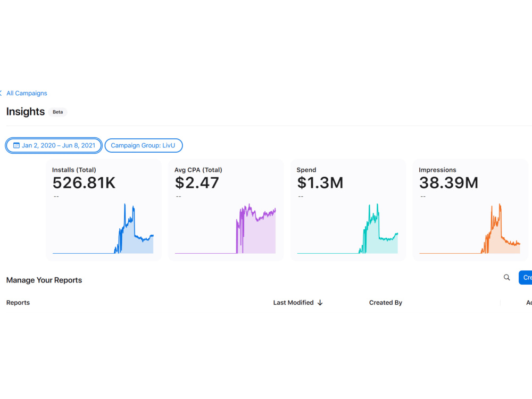Click the $1.3M spend value
The image size is (532, 399).
pos(320,183)
